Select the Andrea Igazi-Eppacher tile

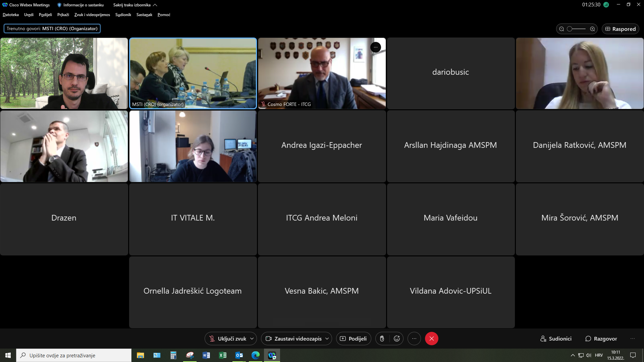[322, 146]
